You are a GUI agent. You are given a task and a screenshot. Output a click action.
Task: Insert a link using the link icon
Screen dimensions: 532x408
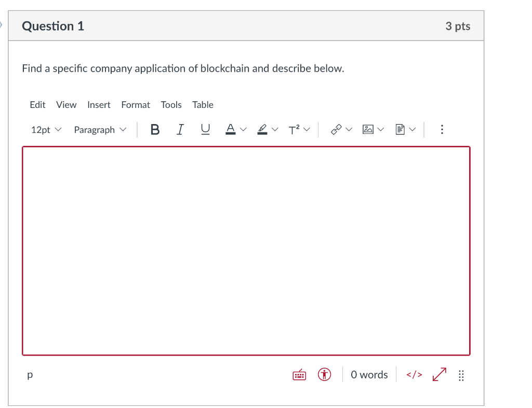click(x=337, y=129)
